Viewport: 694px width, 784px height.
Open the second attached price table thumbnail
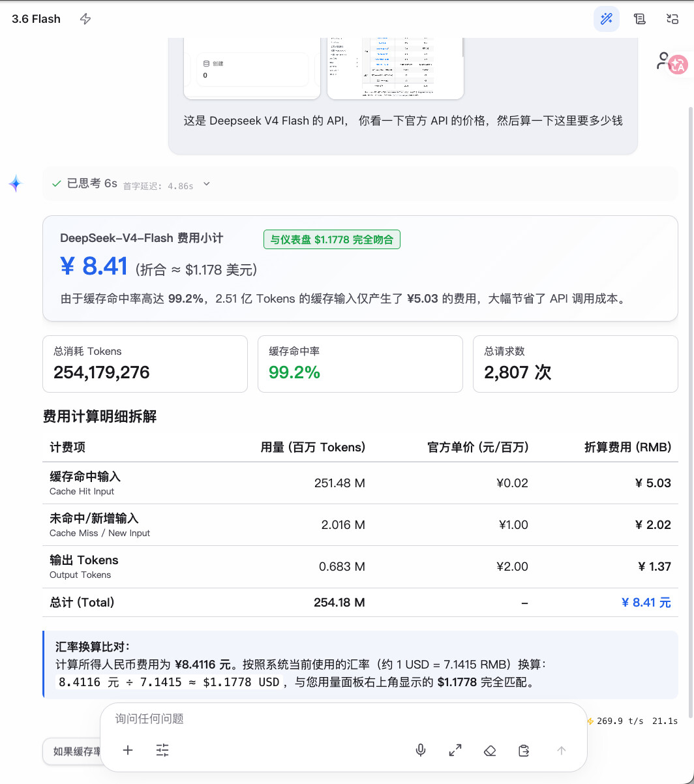[395, 68]
